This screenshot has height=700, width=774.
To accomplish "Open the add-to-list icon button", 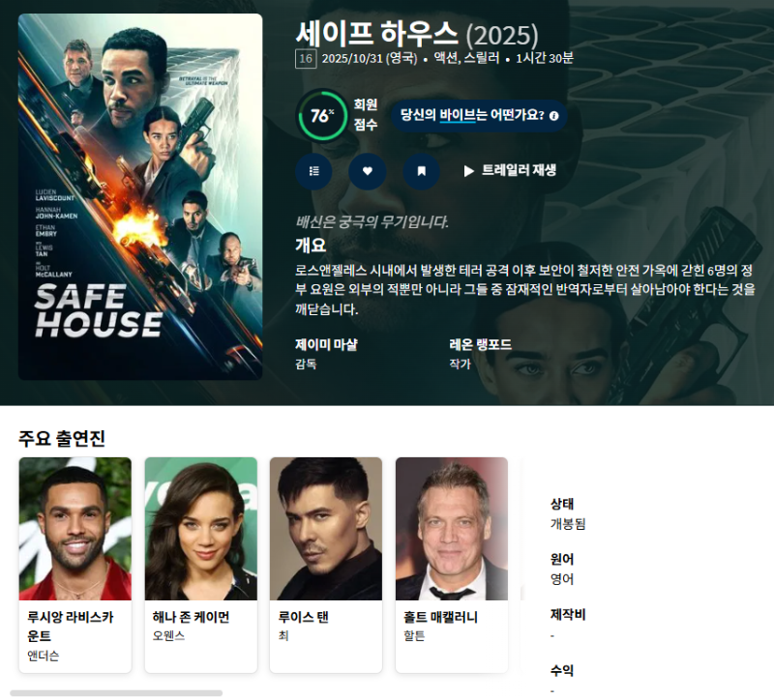I will click(x=313, y=171).
